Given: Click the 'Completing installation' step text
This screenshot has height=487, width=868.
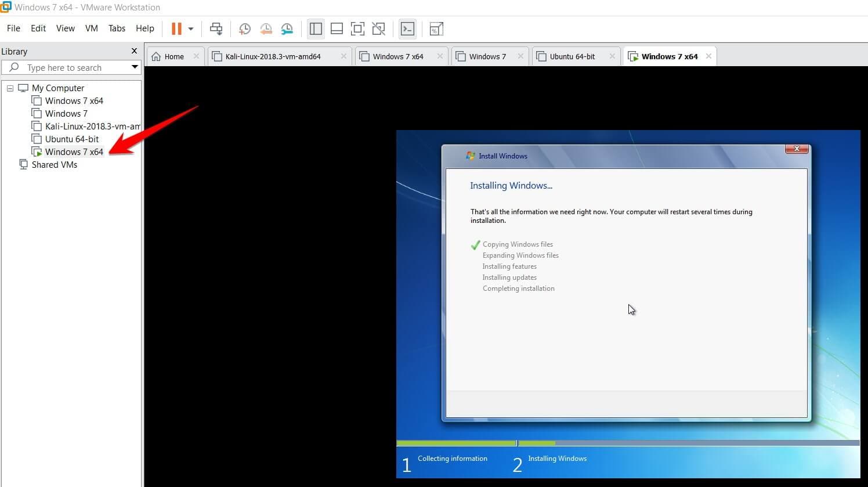Looking at the screenshot, I should 519,288.
